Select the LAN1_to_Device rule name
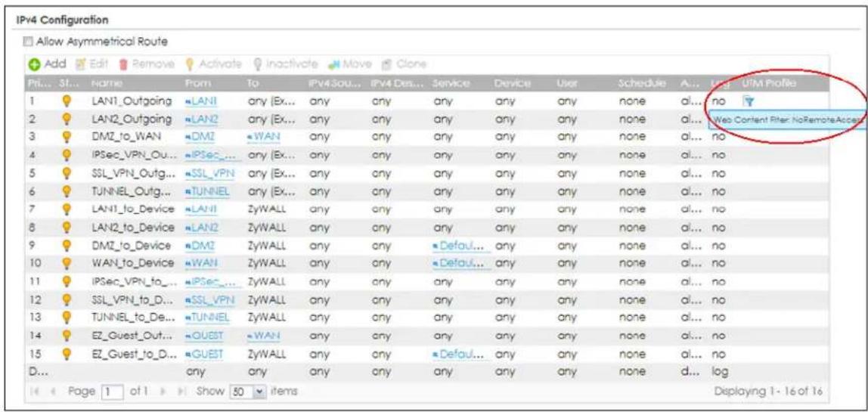 pos(133,208)
